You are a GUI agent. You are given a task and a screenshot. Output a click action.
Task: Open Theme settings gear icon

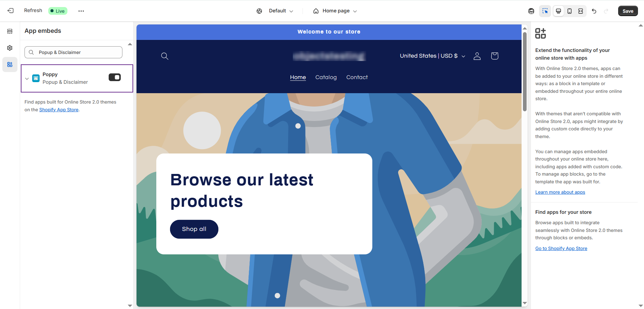[x=10, y=48]
